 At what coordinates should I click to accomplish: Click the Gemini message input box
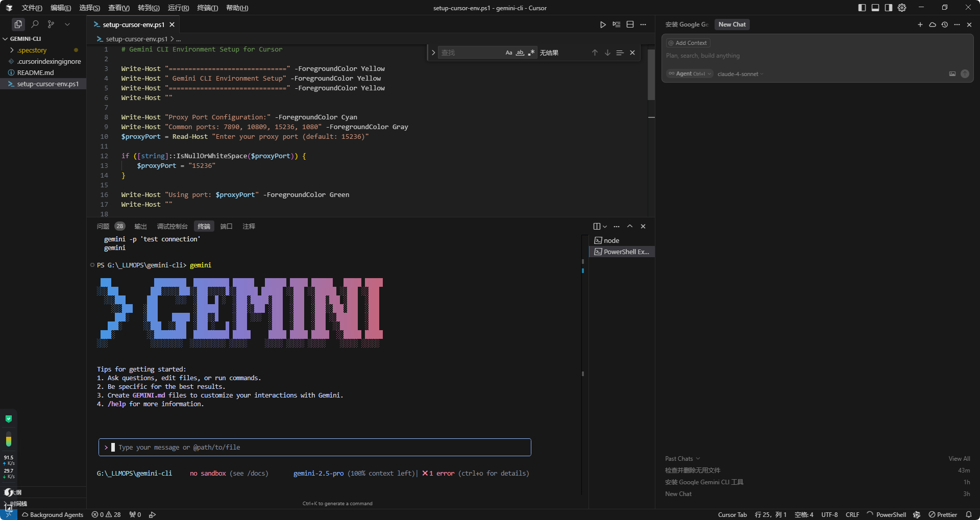point(315,447)
